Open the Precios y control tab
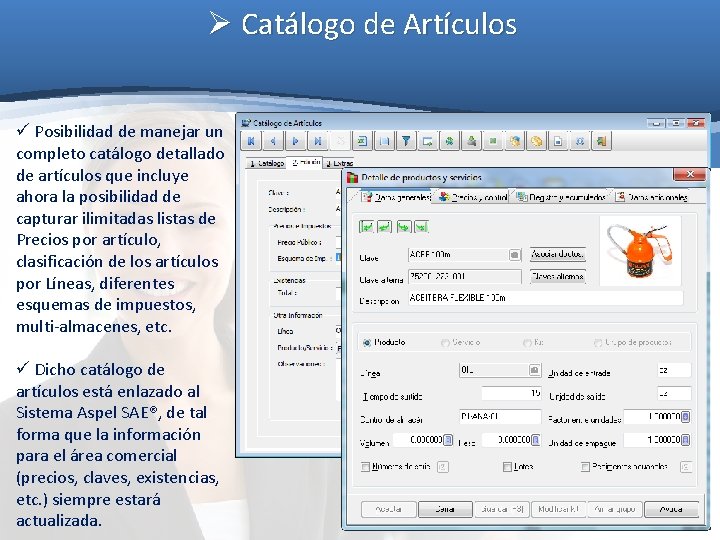Viewport: 720px width, 540px height. coord(473,197)
